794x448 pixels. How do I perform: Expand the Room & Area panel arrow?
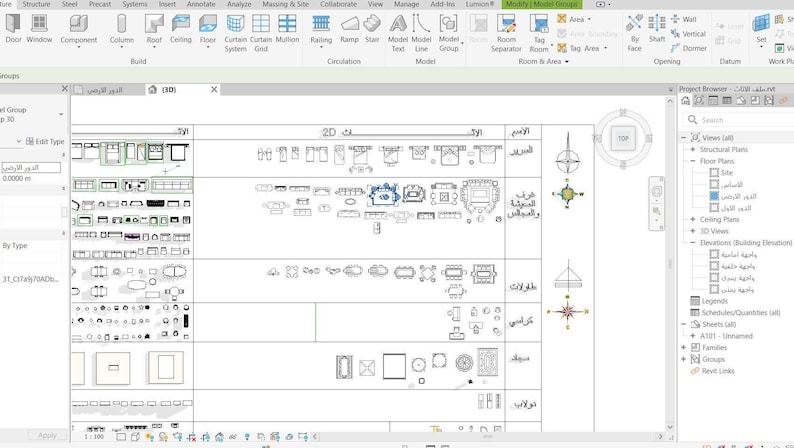(567, 62)
